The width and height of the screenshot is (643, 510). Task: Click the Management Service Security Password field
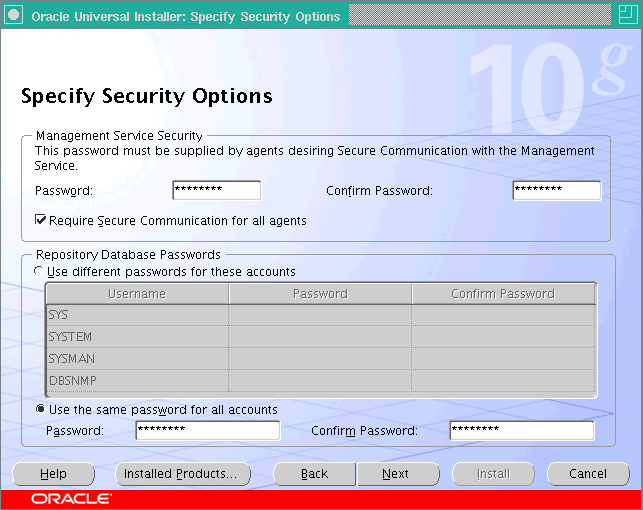click(x=216, y=190)
